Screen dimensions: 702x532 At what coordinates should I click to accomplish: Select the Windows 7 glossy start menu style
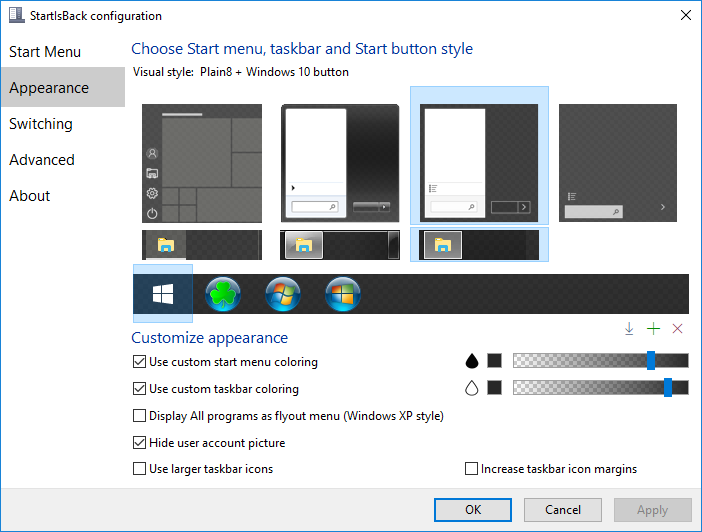pyautogui.click(x=340, y=163)
